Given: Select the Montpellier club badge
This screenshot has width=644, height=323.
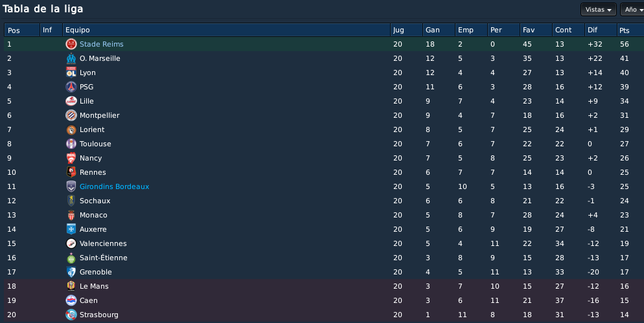Looking at the screenshot, I should (x=71, y=115).
